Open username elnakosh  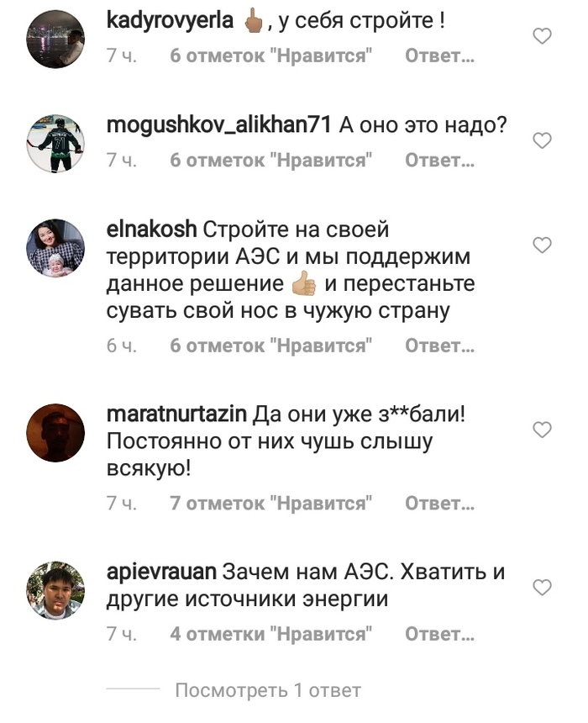pyautogui.click(x=151, y=230)
